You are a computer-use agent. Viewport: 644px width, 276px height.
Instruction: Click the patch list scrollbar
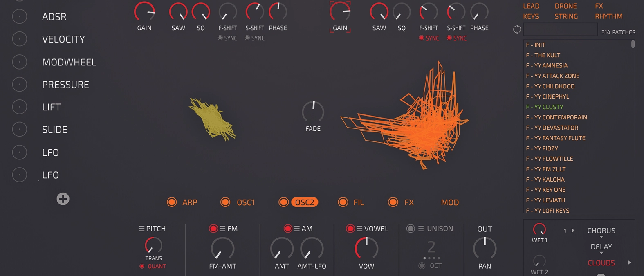(633, 44)
